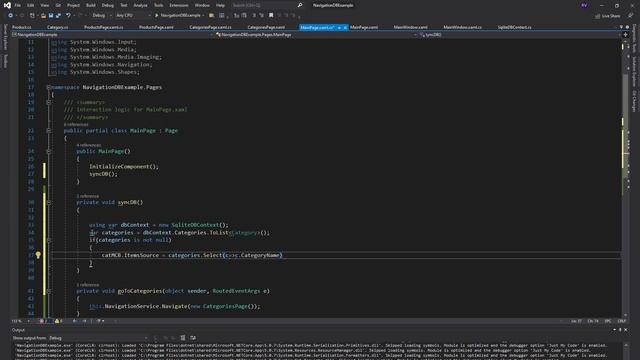Open the syncDB member navigation dropdown

[519, 35]
